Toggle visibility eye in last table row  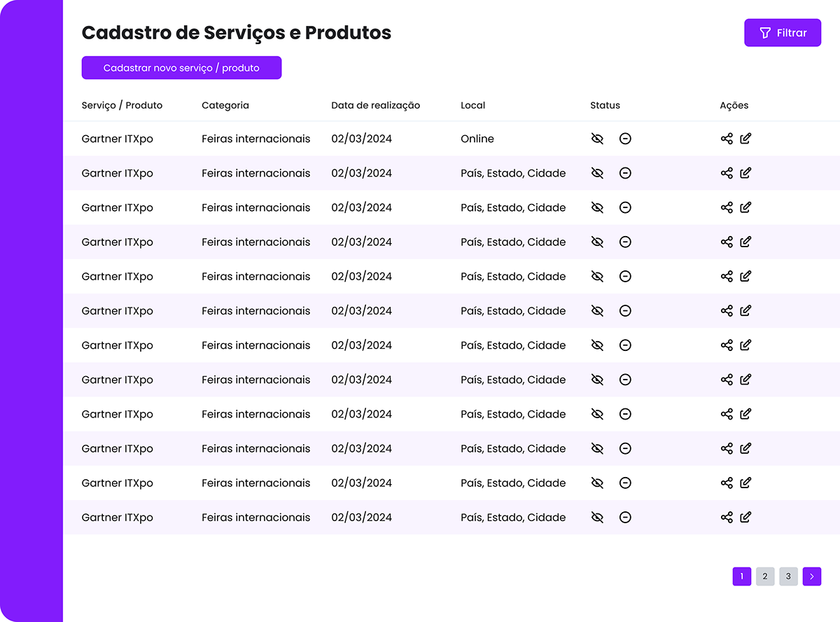(597, 517)
